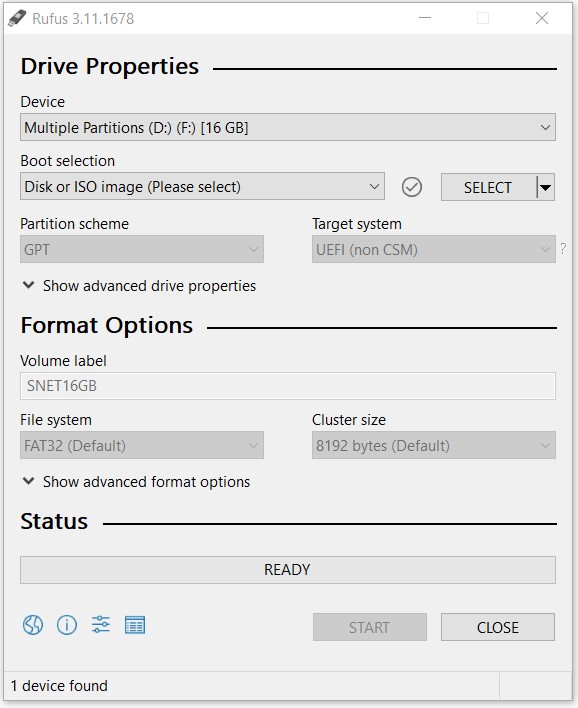Click the Rufus USB drive title icon

(x=17, y=18)
